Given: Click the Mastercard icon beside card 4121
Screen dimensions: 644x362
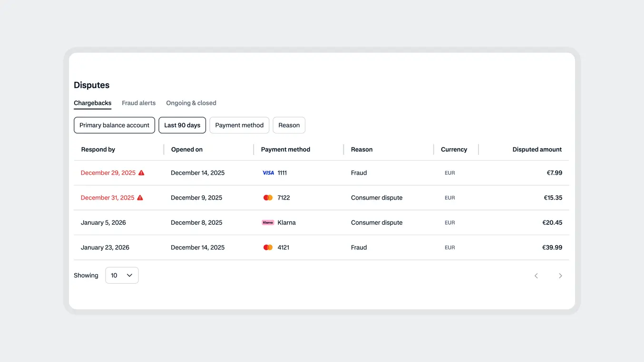Looking at the screenshot, I should click(268, 247).
